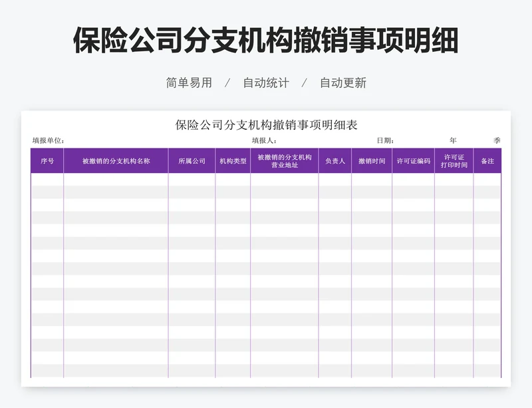Select the 撤销时间 column header

[372, 161]
